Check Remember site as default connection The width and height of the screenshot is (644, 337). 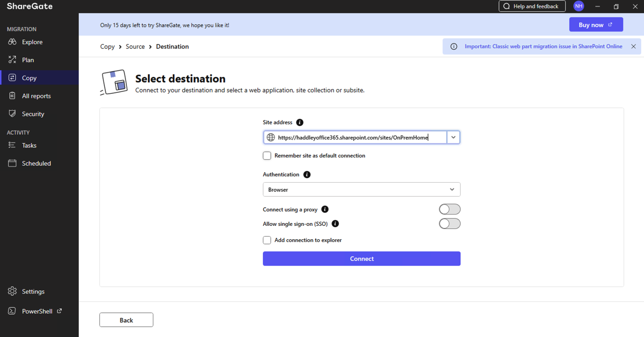267,156
